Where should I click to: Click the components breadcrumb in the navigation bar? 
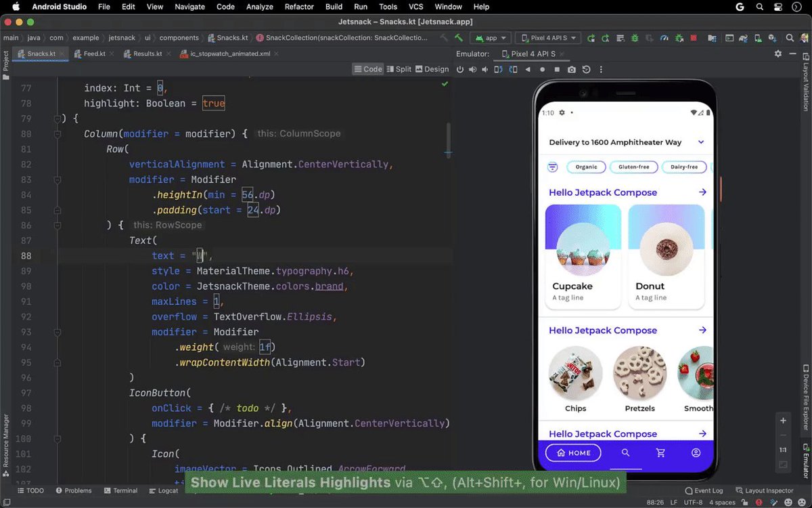click(x=179, y=38)
